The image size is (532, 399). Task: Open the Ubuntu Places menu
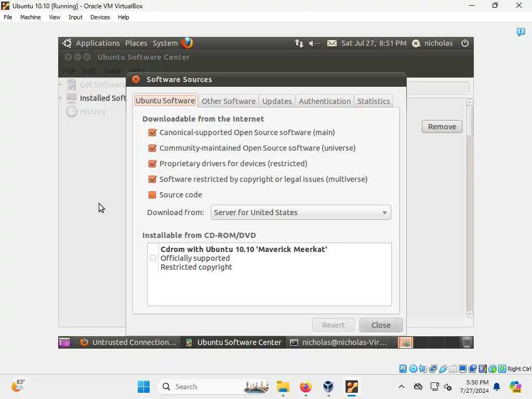[x=136, y=43]
